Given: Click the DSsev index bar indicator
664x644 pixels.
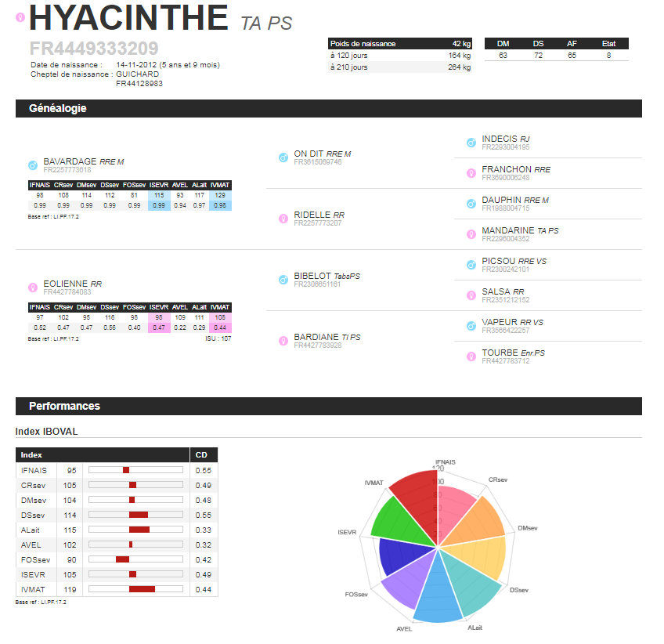Looking at the screenshot, I should pos(139,515).
